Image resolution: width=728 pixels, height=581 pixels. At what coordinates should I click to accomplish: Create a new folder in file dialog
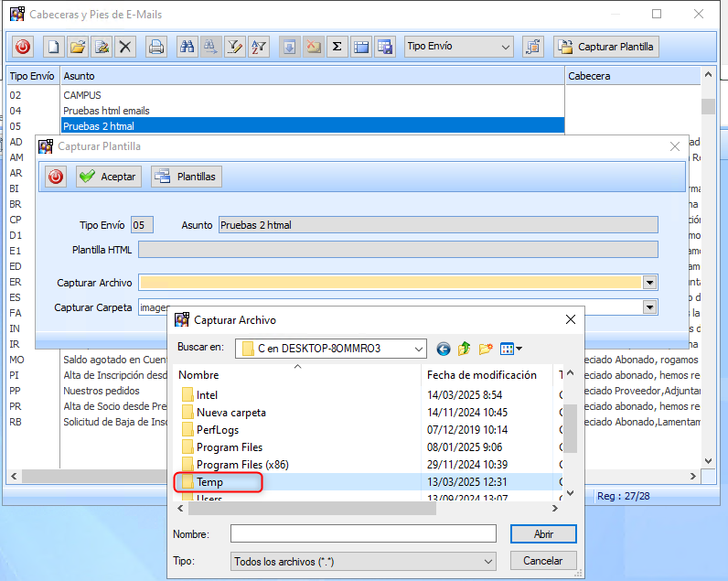point(486,349)
